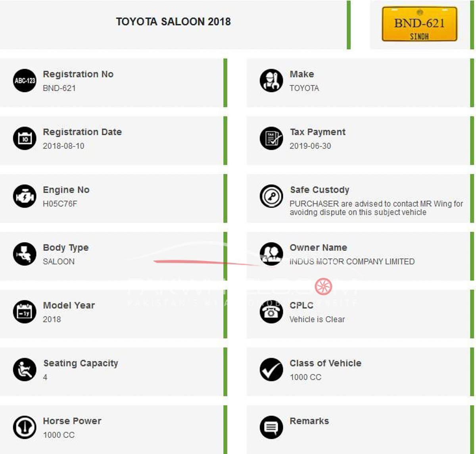Click the Class of Vehicle checkmark icon

[x=271, y=370]
